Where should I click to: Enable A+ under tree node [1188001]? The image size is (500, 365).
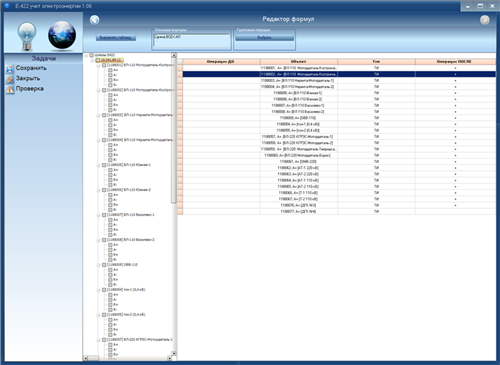coord(110,70)
